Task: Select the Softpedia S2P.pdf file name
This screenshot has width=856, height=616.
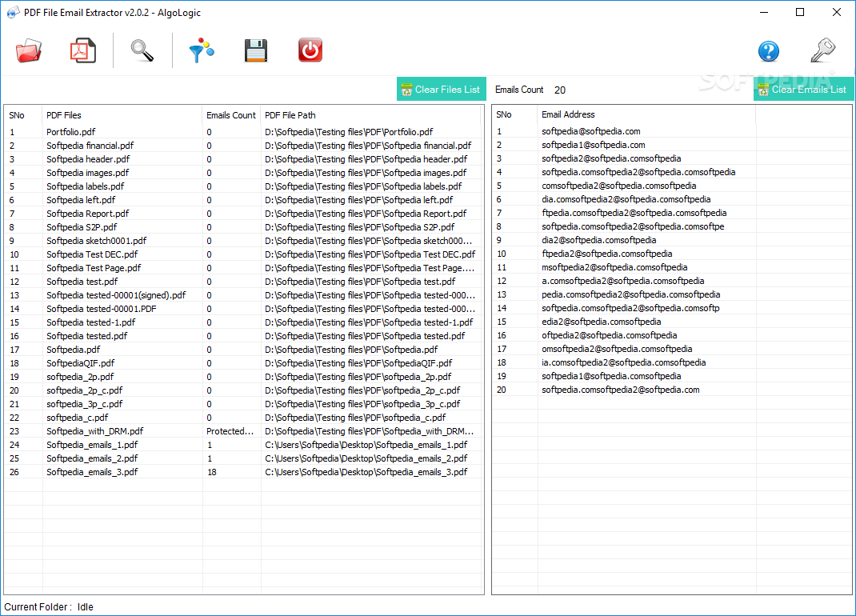Action: pos(82,228)
